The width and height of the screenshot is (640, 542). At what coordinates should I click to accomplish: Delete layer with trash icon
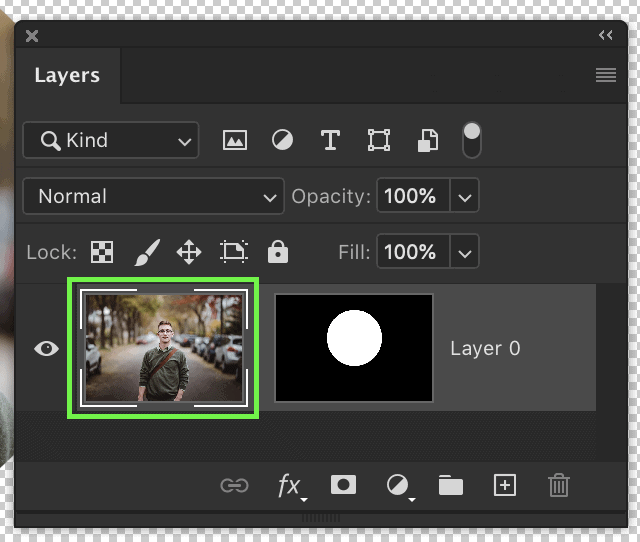pyautogui.click(x=559, y=485)
